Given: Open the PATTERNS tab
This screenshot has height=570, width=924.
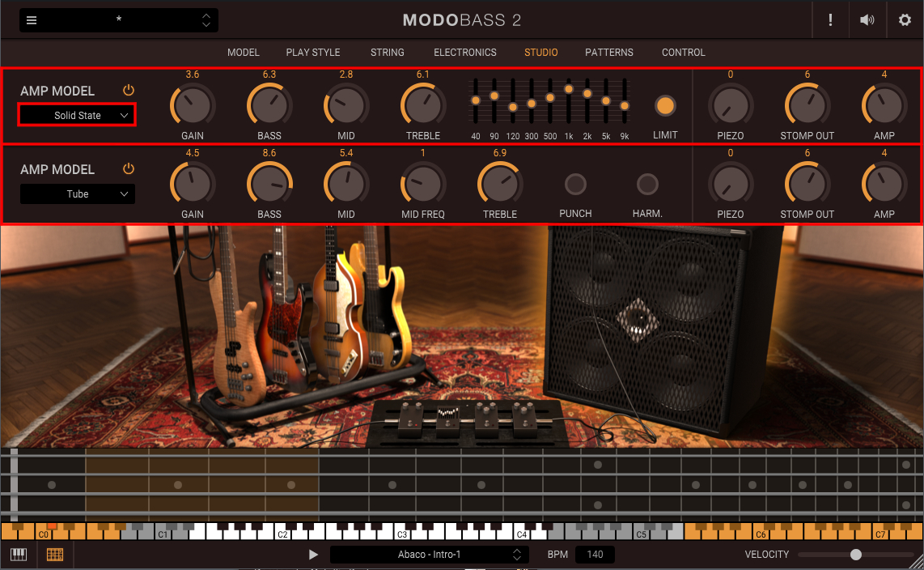Looking at the screenshot, I should point(609,53).
